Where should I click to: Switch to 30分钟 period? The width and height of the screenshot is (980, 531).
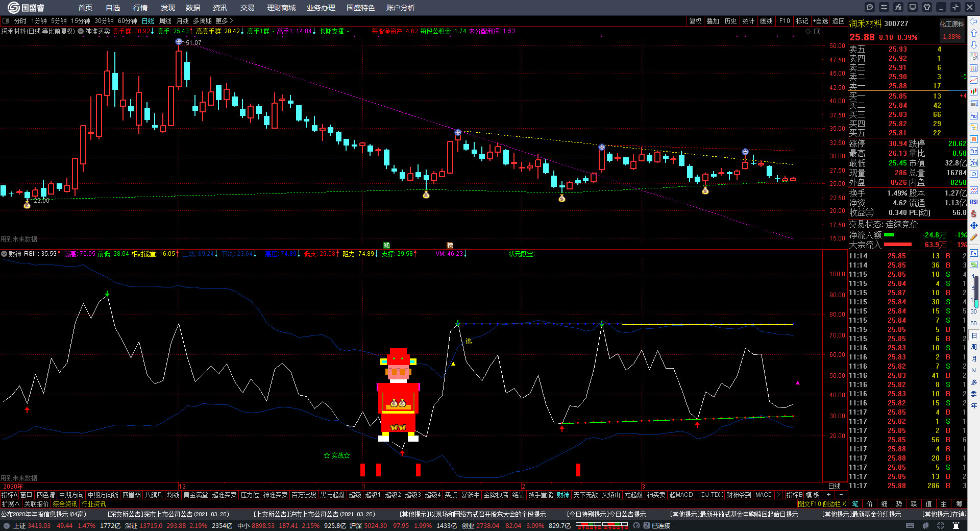pyautogui.click(x=104, y=21)
